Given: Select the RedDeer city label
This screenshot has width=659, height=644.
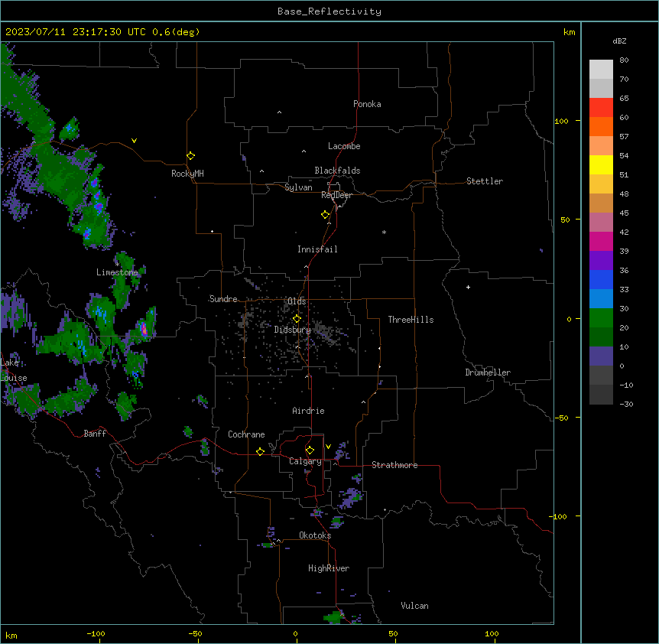Looking at the screenshot, I should point(336,195).
